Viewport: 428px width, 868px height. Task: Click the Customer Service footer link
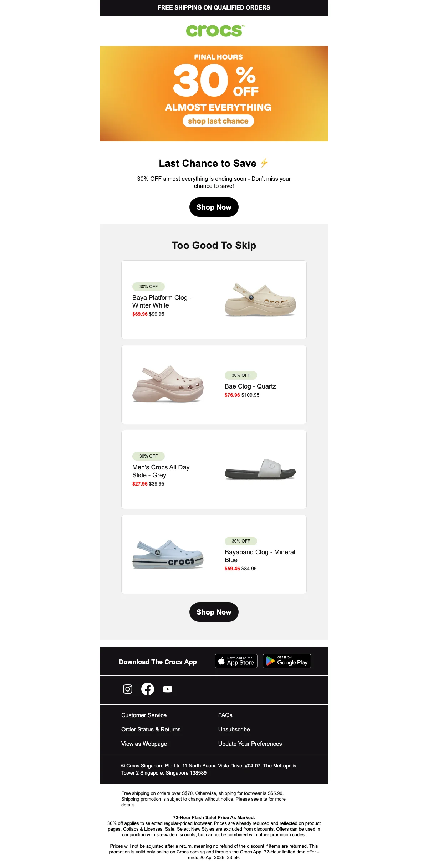[x=144, y=715]
